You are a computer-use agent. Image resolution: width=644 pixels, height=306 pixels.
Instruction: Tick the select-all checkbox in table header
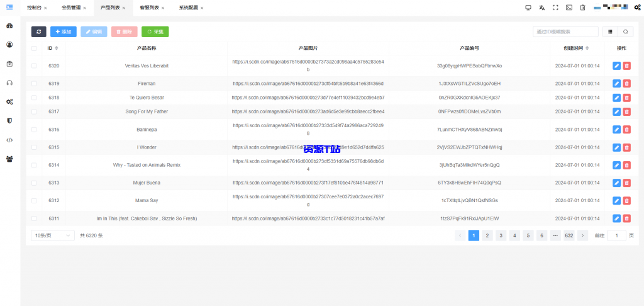(34, 48)
